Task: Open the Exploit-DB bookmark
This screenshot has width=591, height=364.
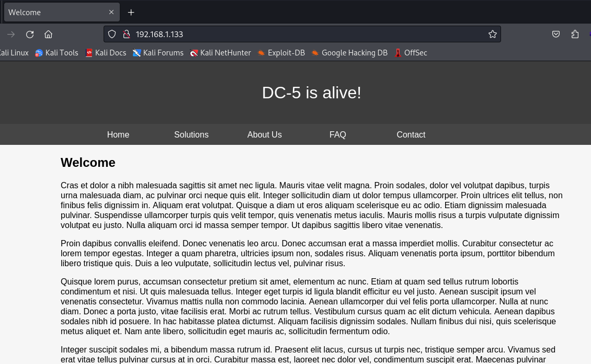Action: (x=281, y=53)
